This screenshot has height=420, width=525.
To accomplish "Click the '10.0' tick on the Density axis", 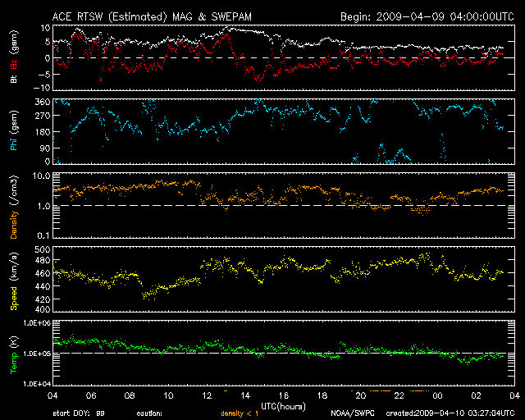I will pyautogui.click(x=41, y=176).
